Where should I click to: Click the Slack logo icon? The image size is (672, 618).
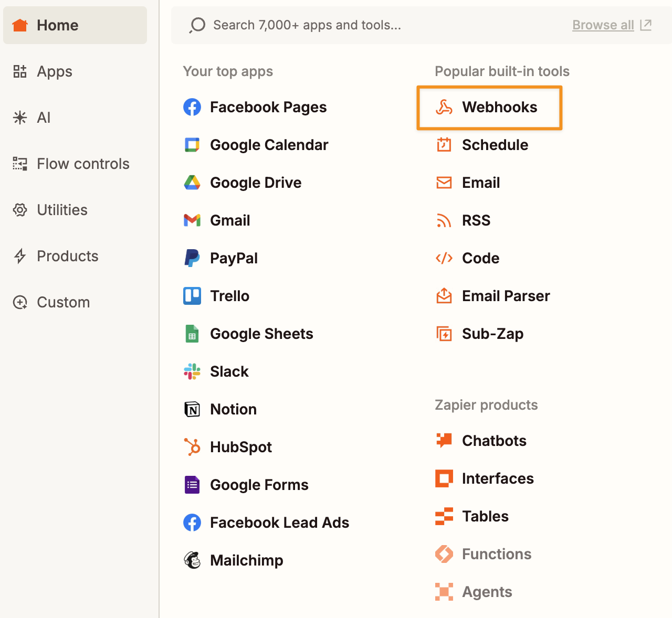click(x=192, y=371)
